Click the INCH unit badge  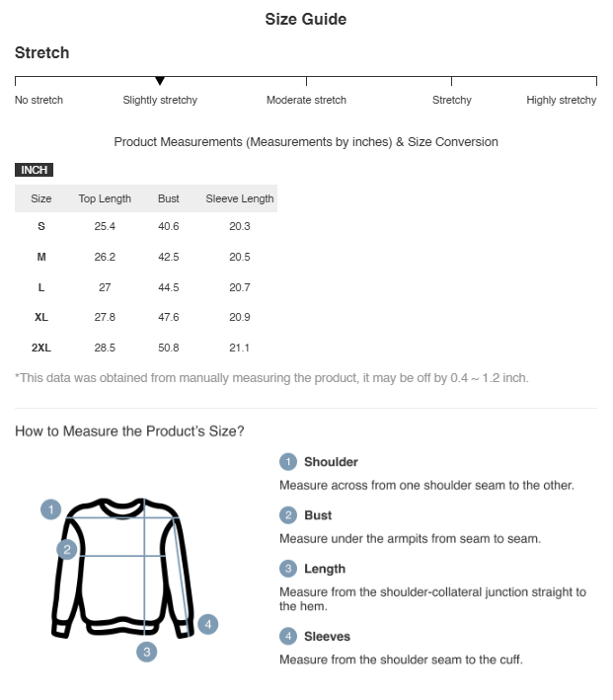[34, 170]
